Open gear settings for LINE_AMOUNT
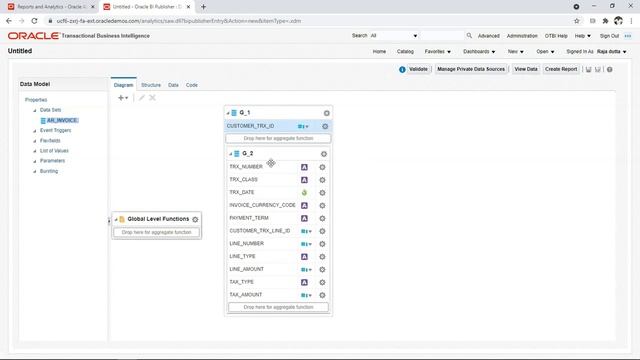This screenshot has height=360, width=640. click(322, 269)
